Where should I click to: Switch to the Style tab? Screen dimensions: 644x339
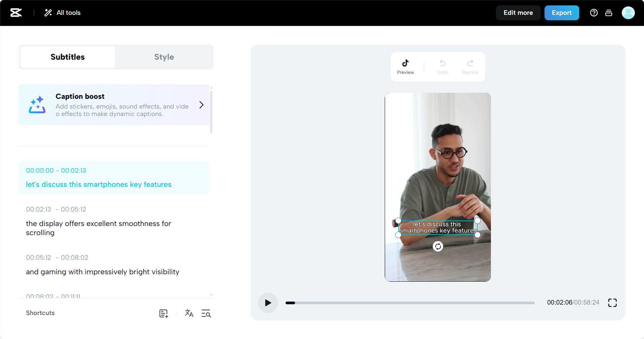[164, 57]
